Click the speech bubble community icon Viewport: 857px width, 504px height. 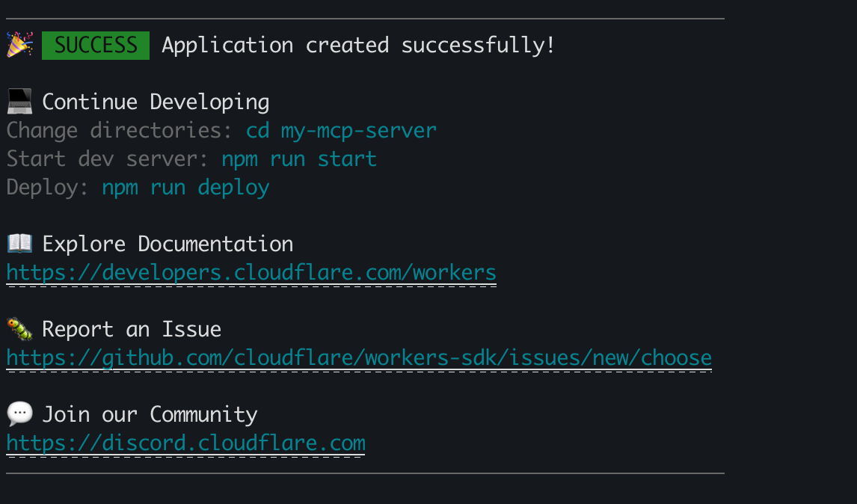click(19, 414)
